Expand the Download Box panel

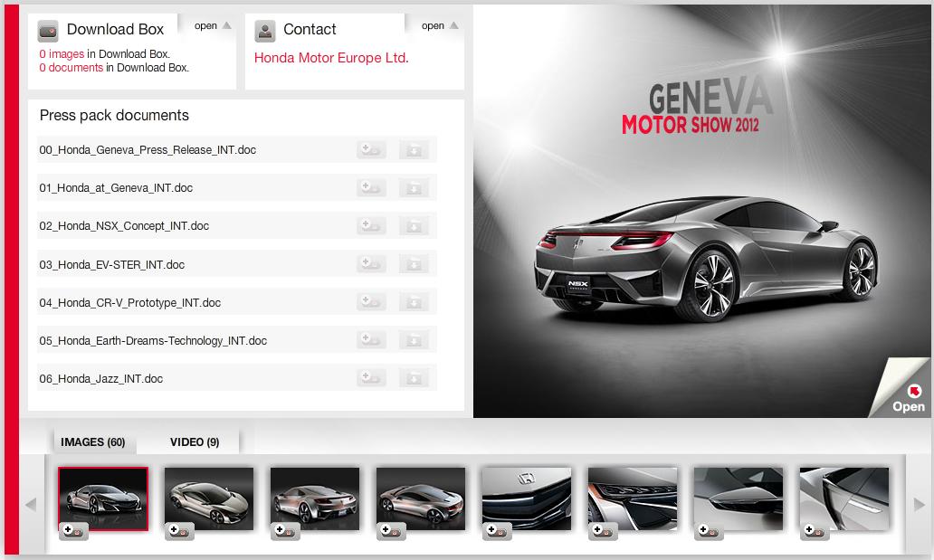213,26
